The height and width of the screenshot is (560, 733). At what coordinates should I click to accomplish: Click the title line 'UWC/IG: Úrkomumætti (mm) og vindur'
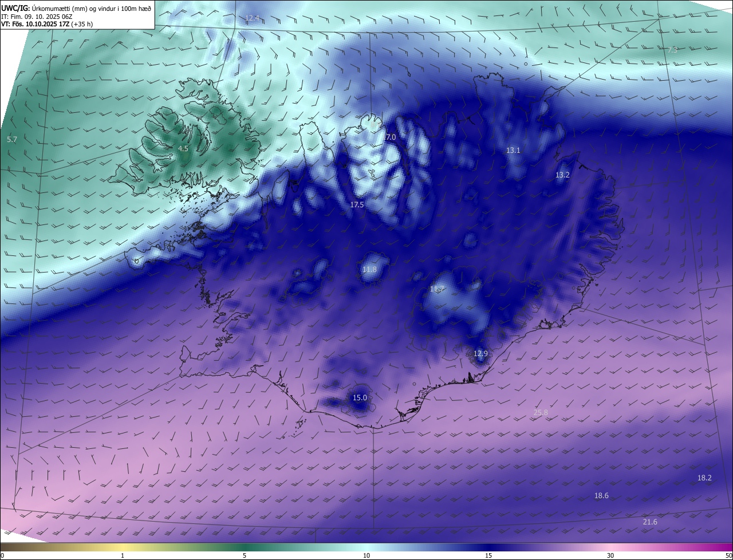click(77, 8)
